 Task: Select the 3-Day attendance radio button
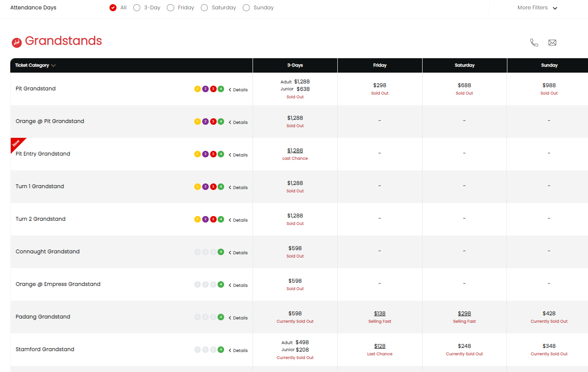[x=137, y=7]
